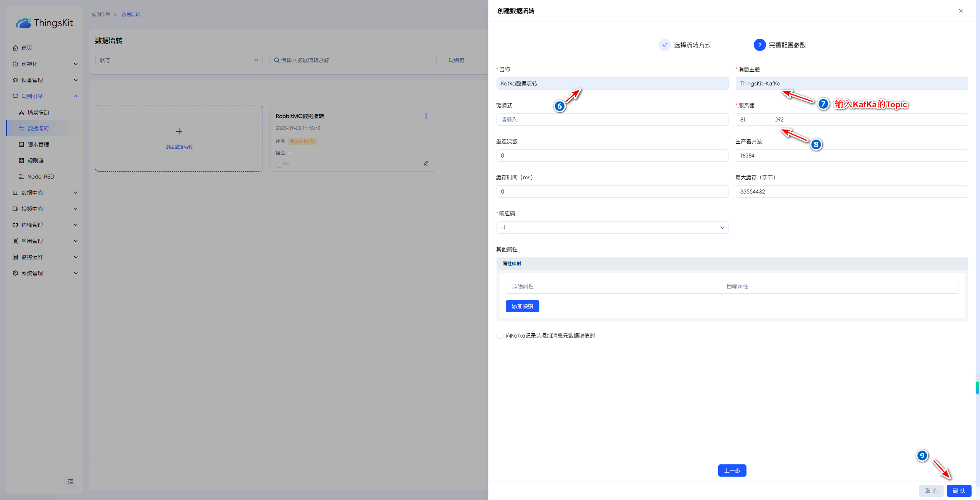Open the Node-RED sidebar menu item
Screen dimensions: 980x500
pos(41,177)
